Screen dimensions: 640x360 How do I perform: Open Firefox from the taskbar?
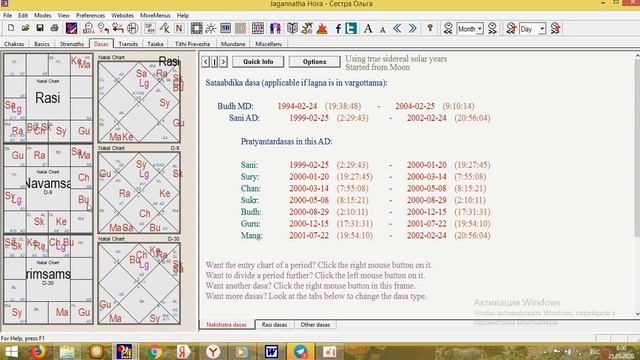click(x=38, y=351)
